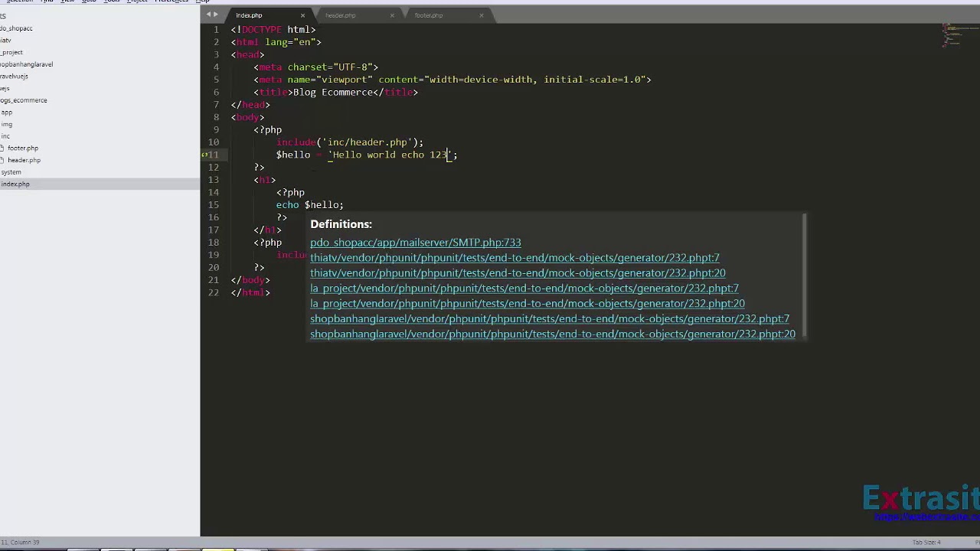Switch to the footer.php tab
The width and height of the screenshot is (980, 551).
[429, 15]
